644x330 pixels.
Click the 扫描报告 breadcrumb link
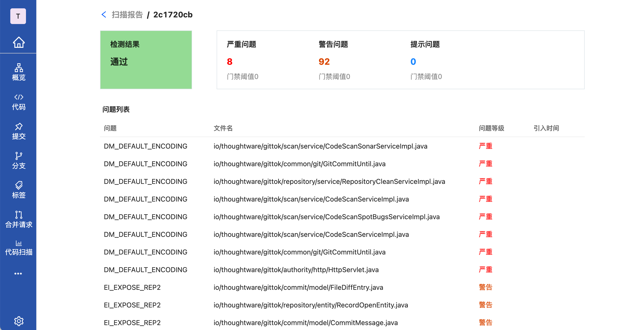(127, 15)
